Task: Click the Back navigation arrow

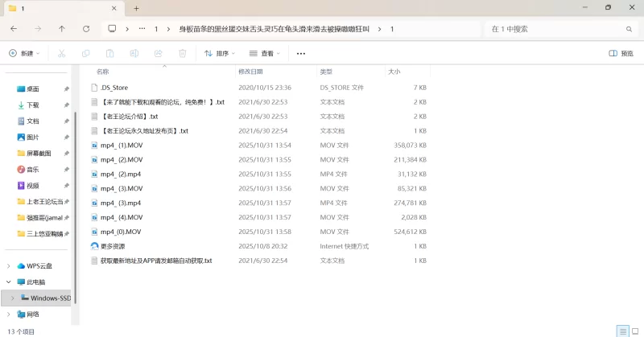Action: pos(14,28)
